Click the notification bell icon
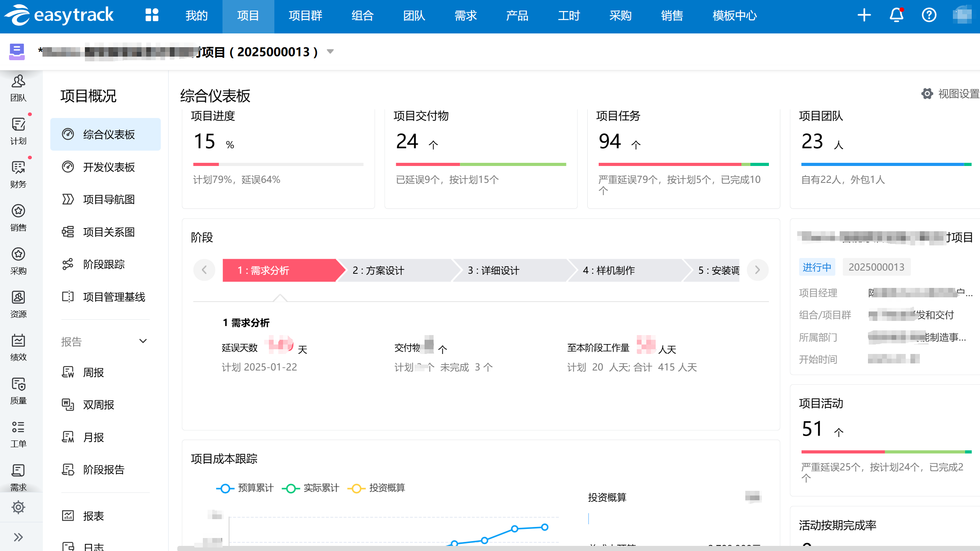The image size is (980, 551). 896,15
